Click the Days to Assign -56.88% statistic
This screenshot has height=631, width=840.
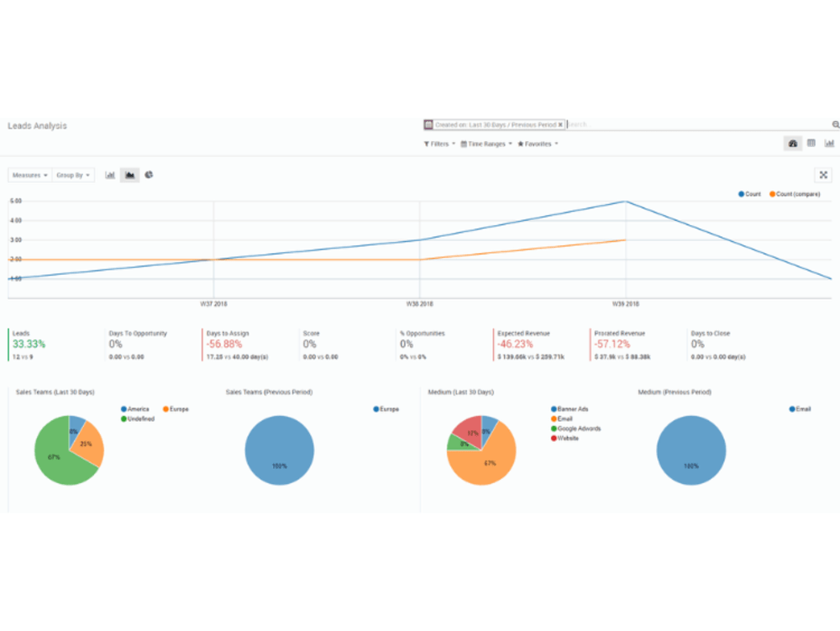pyautogui.click(x=237, y=344)
